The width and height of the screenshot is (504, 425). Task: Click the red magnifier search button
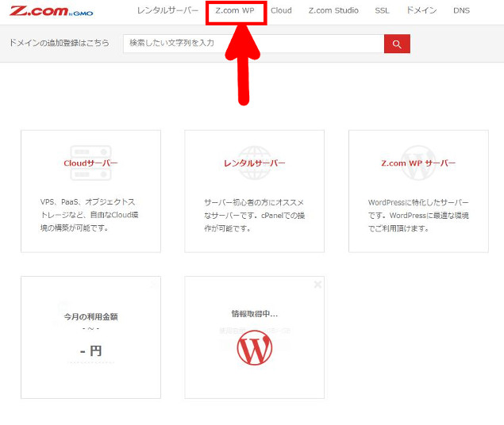click(397, 44)
